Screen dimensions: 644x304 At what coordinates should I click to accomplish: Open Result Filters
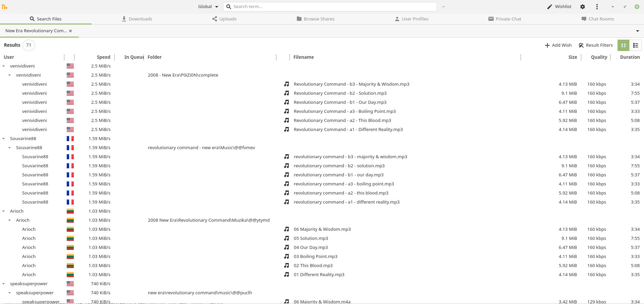point(596,45)
